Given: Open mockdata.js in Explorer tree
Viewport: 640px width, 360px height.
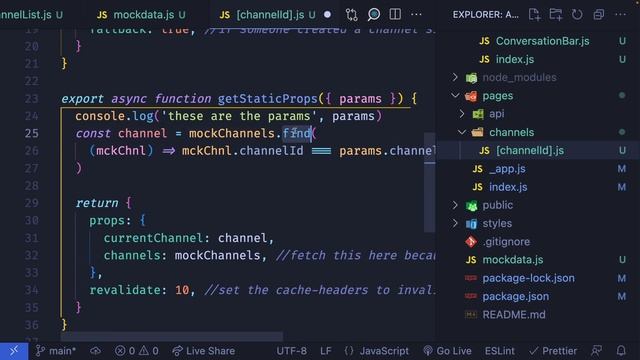Looking at the screenshot, I should pos(513,260).
